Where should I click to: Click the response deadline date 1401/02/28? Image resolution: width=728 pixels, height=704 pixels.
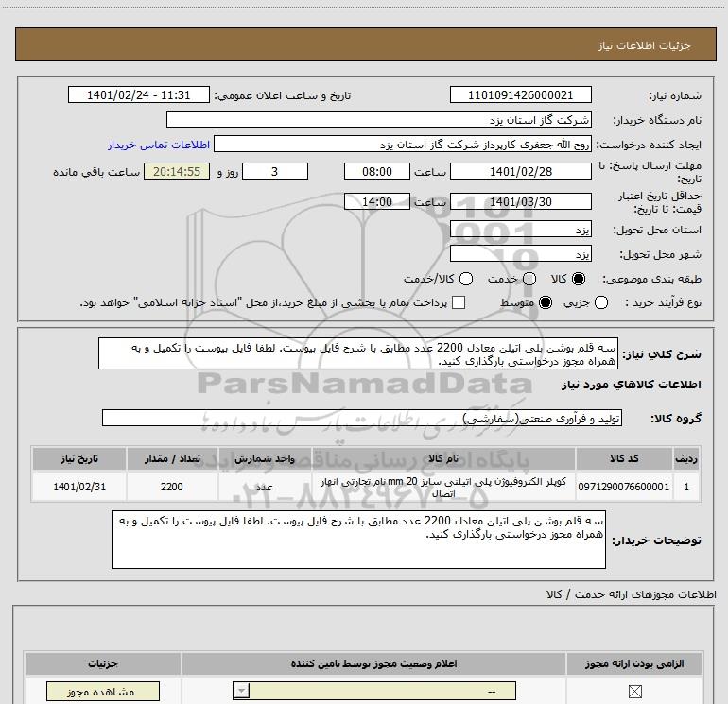tap(520, 171)
